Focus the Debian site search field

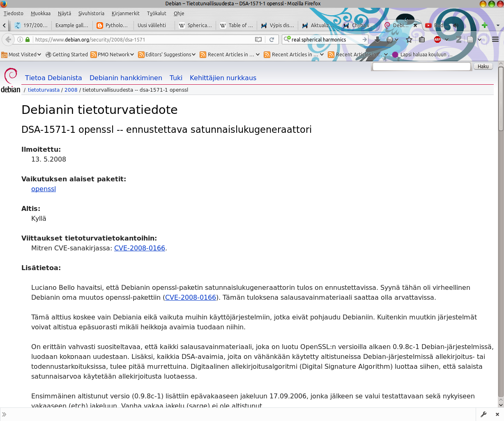pos(421,66)
